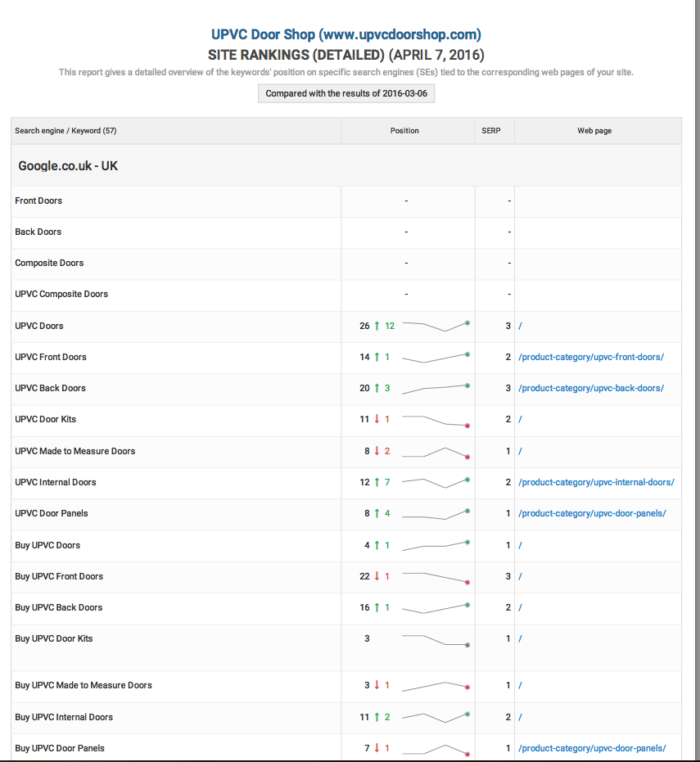Click the green up arrow in UPVC Door Panels row
700x762 pixels.
[377, 513]
